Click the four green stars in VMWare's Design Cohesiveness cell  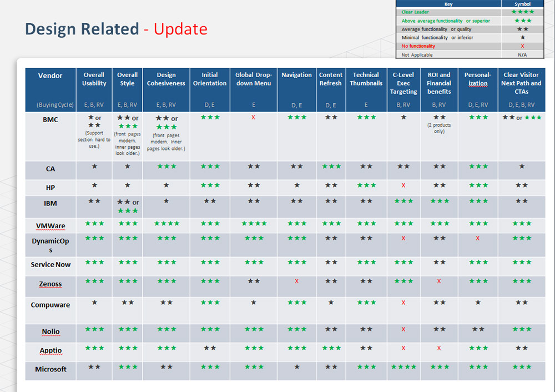click(166, 224)
